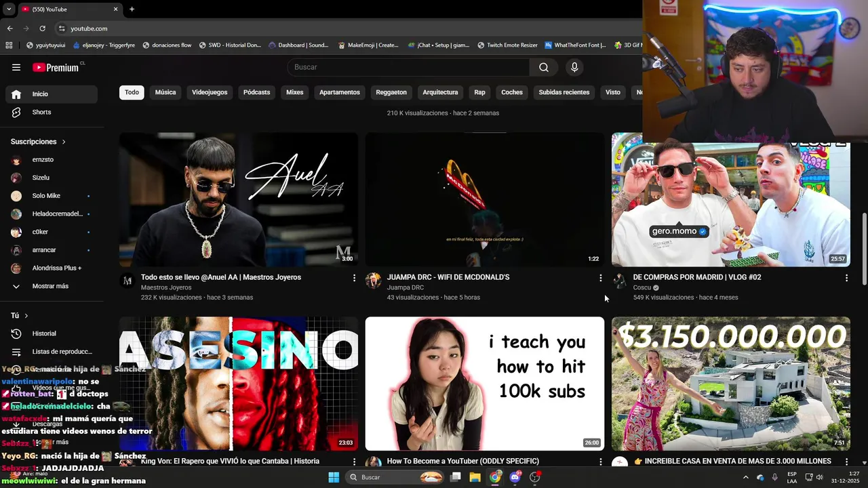Open Historial in the sidebar
868x488 pixels.
pos(52,333)
